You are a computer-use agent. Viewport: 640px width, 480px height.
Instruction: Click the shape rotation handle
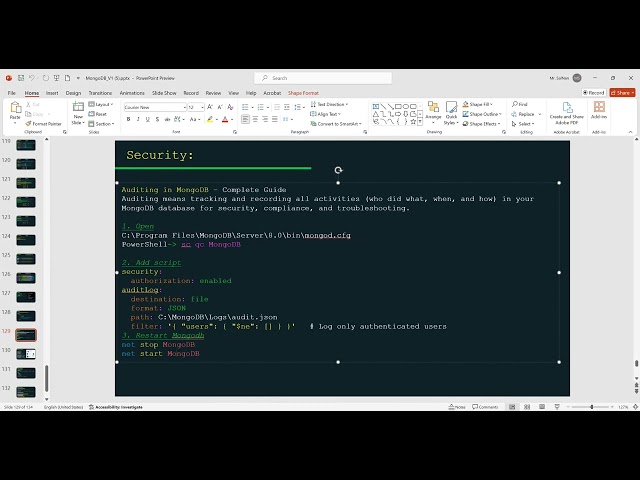(x=338, y=170)
